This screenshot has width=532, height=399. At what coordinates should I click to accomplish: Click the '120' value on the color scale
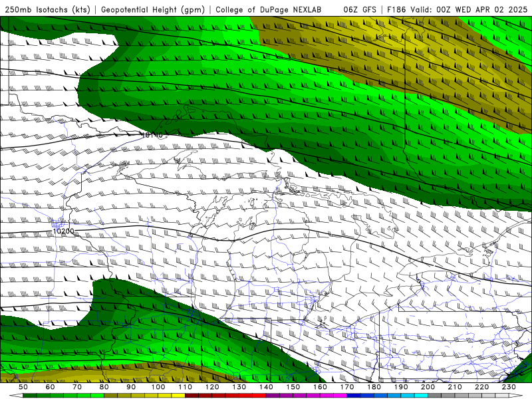coord(211,387)
